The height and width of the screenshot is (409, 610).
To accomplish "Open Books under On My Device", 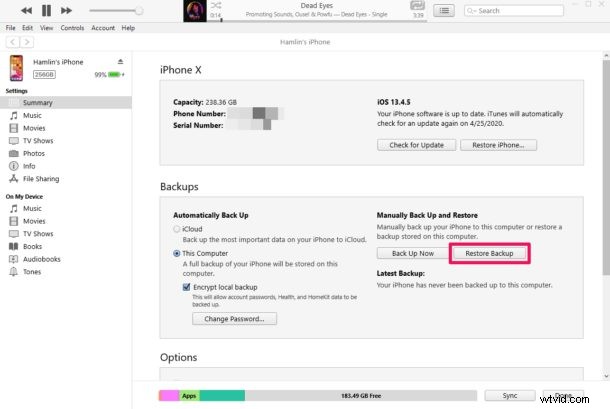I will click(x=32, y=246).
